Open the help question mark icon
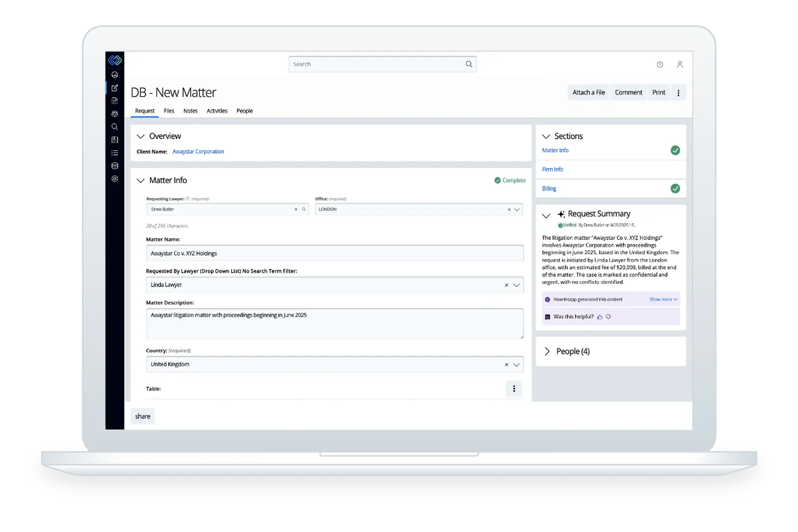This screenshot has height=532, width=798. point(660,64)
